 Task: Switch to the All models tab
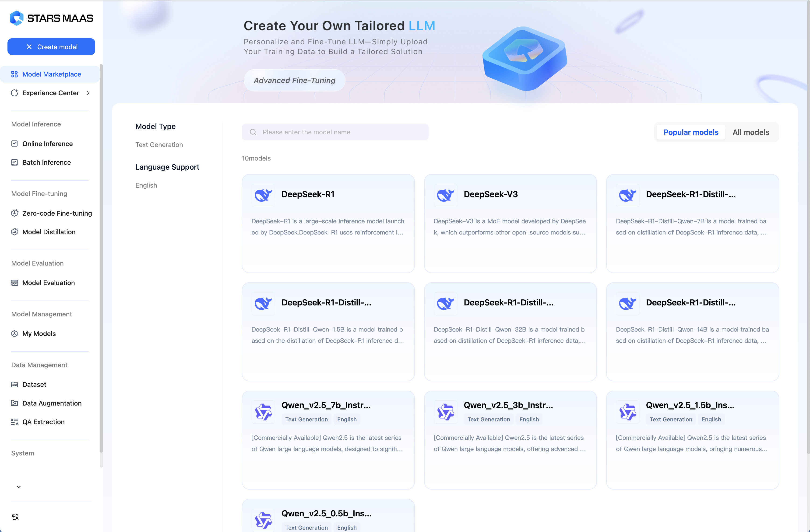point(750,132)
